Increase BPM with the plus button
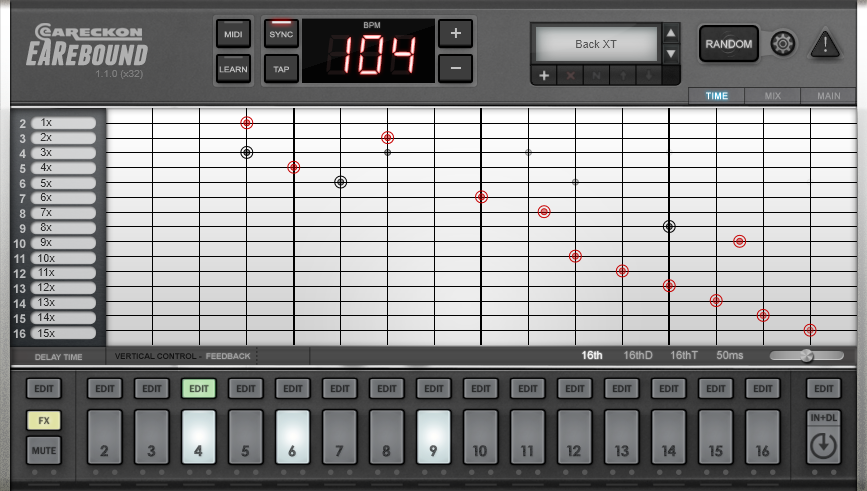This screenshot has width=867, height=491. tap(456, 33)
